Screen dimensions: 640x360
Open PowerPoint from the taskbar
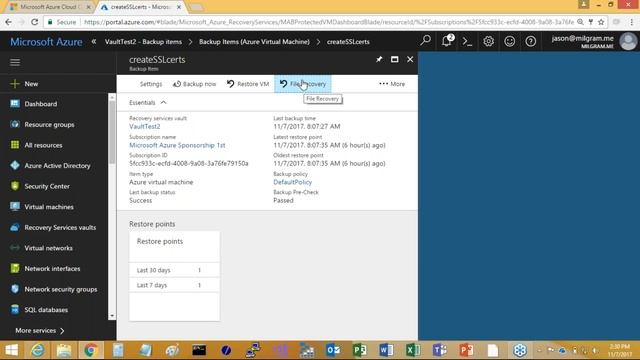tap(466, 350)
